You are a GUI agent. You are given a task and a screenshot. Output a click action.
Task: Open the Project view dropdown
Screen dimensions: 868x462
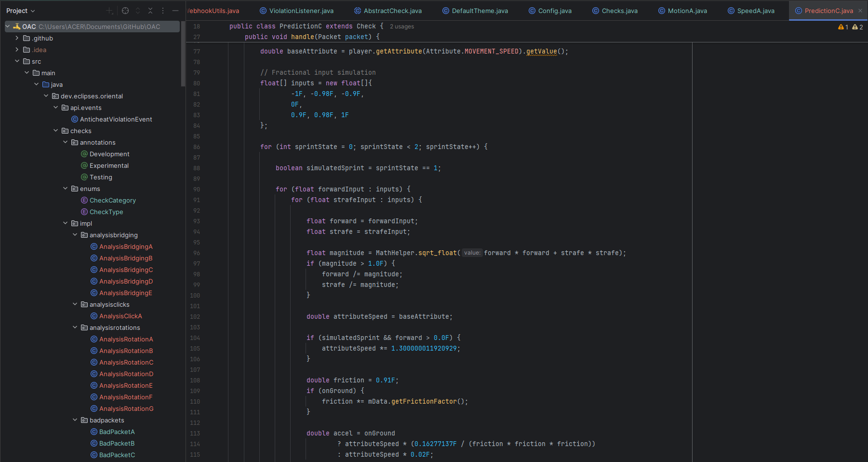click(x=21, y=11)
